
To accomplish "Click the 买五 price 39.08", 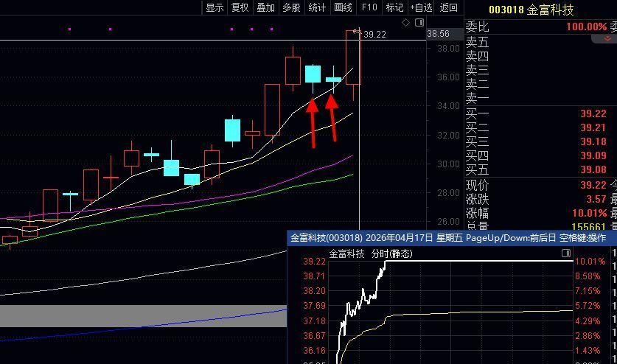I will (x=593, y=170).
